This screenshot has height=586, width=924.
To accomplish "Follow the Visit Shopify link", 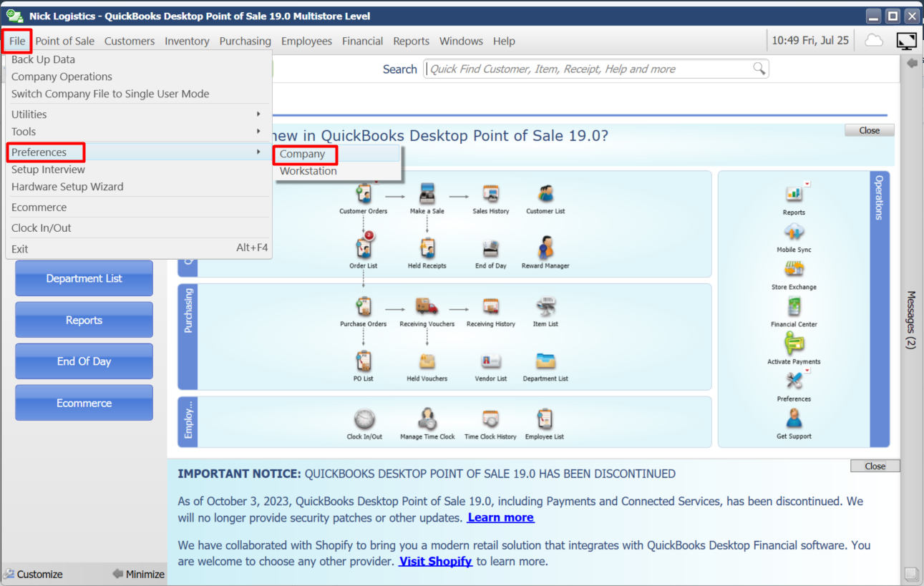I will coord(436,562).
